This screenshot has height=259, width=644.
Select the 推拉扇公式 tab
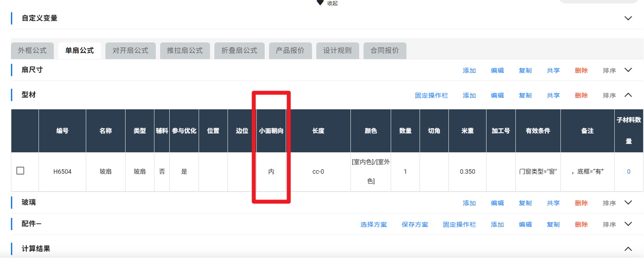[x=185, y=51]
